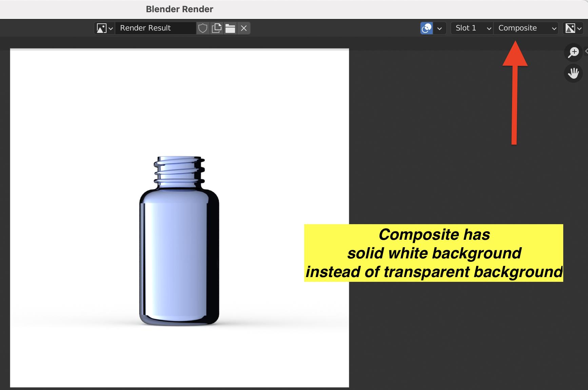588x390 pixels.
Task: Click the pan hand gizmo
Action: point(573,73)
